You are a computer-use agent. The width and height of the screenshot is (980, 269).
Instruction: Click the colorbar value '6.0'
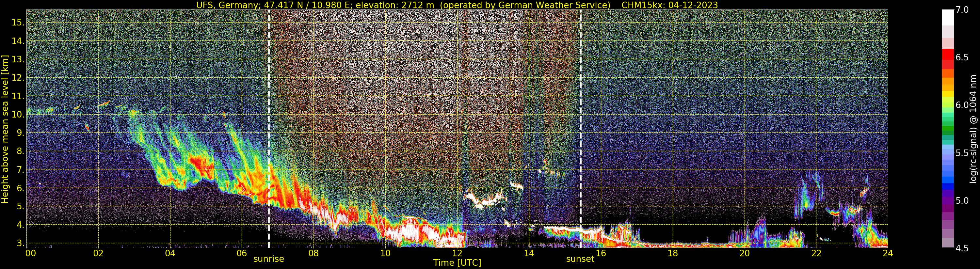[962, 105]
